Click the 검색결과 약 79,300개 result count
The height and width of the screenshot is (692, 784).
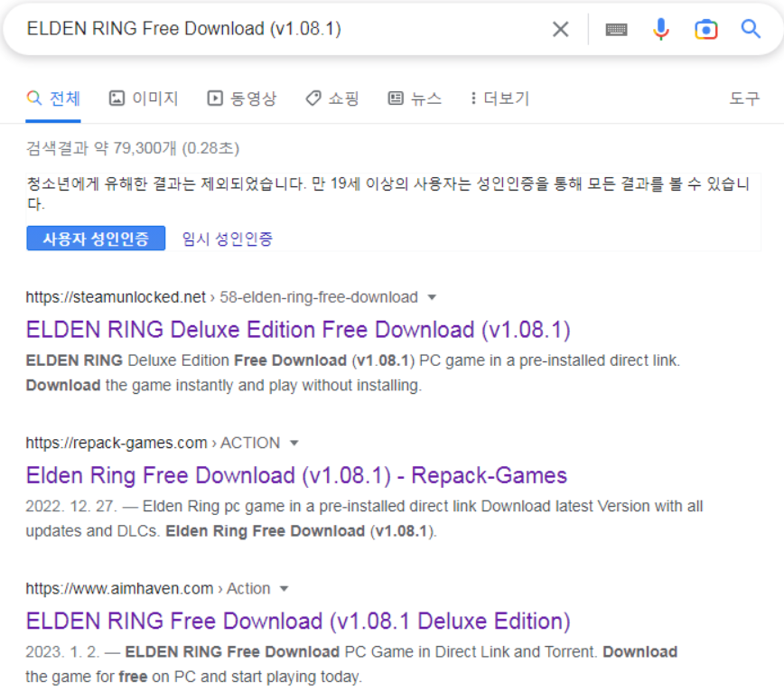pos(133,148)
